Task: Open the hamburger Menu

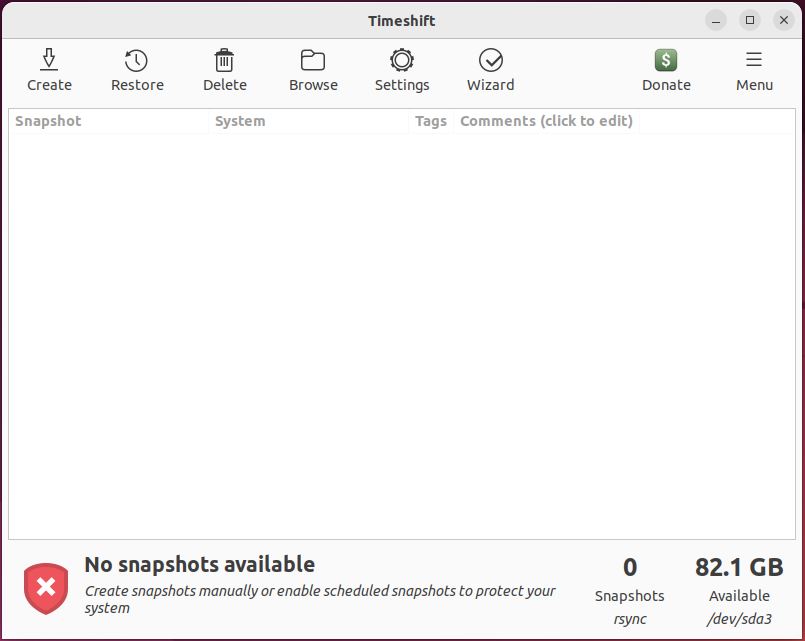Action: 754,61
